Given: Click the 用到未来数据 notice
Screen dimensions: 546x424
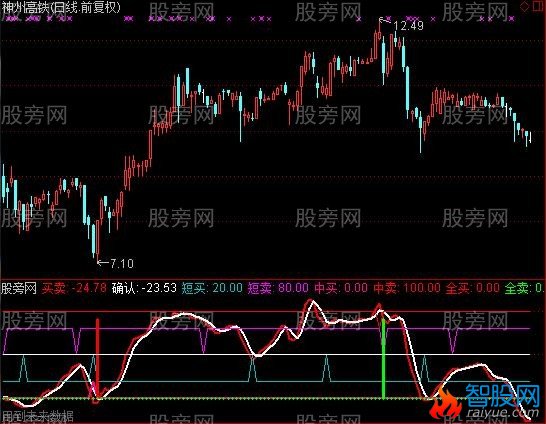Looking at the screenshot, I should coord(37,416).
